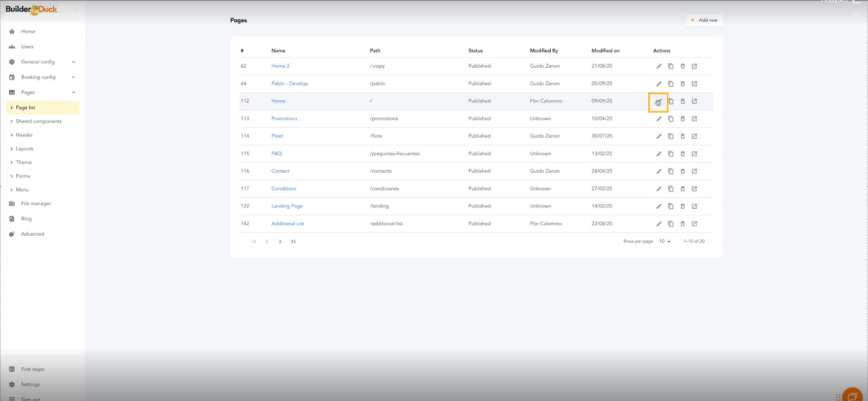Go to next page of results
Viewport: 868px width, 401px height.
(280, 242)
